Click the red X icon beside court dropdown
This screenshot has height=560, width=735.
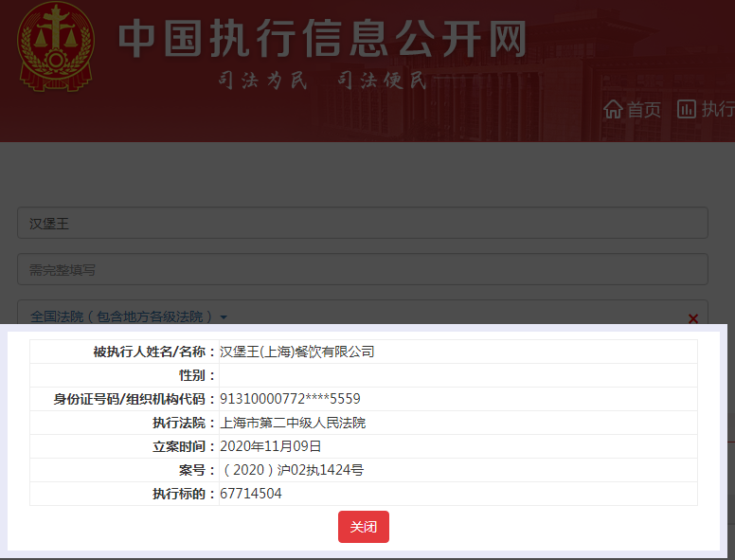coord(692,318)
